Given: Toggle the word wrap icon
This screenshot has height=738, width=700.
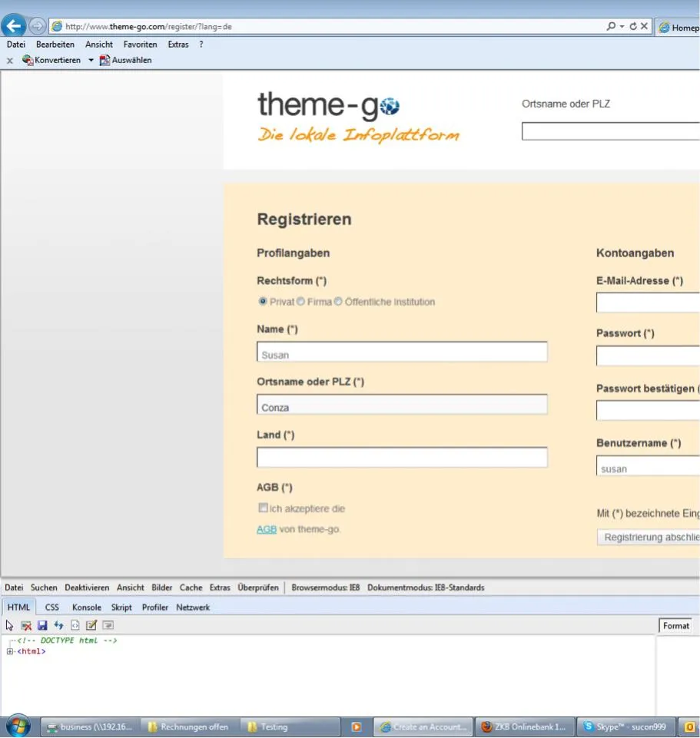Looking at the screenshot, I should coord(108,626).
